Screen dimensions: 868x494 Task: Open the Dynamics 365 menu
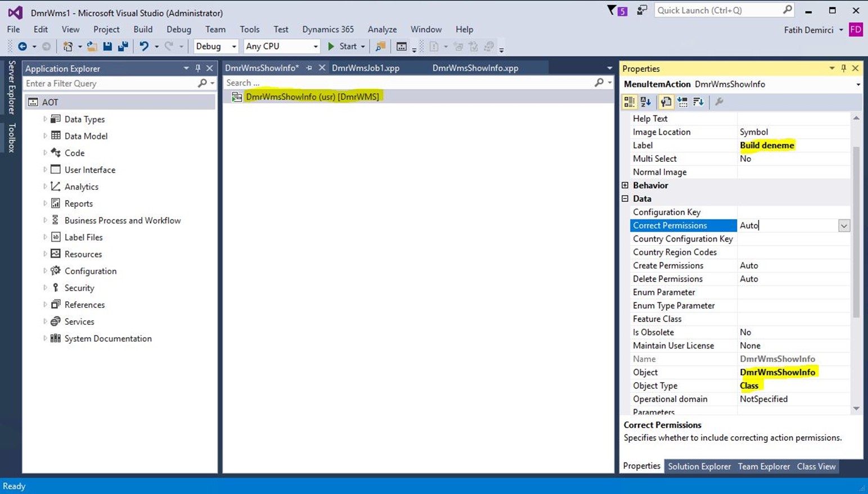(328, 29)
